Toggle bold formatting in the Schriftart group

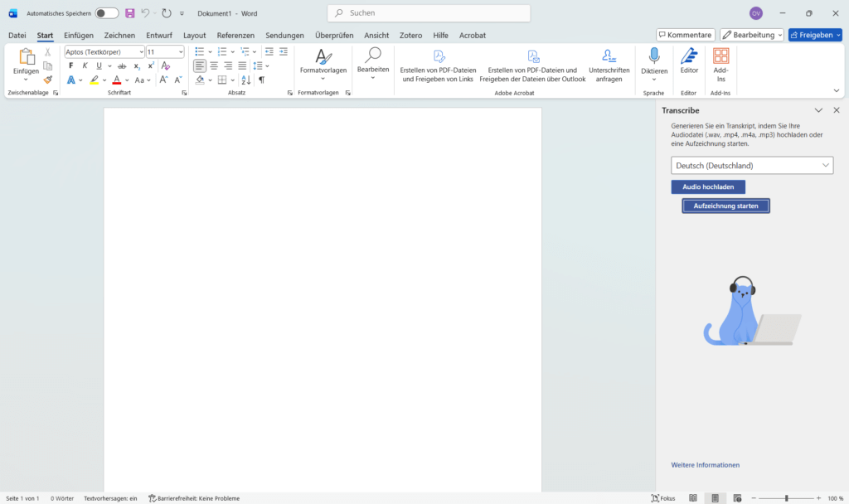(70, 65)
